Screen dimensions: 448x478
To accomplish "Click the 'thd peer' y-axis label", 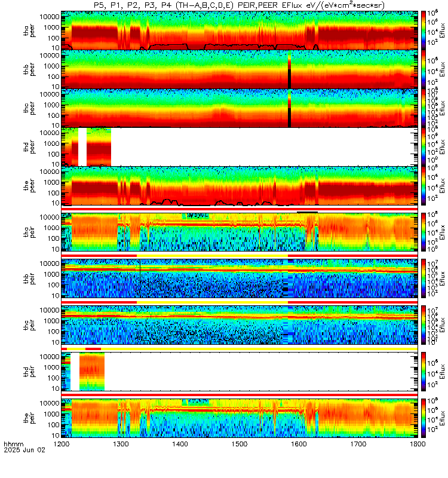I will pos(29,147).
